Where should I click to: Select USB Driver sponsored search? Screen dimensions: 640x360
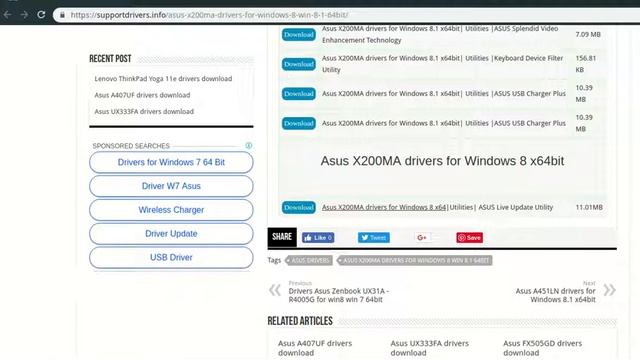[171, 258]
